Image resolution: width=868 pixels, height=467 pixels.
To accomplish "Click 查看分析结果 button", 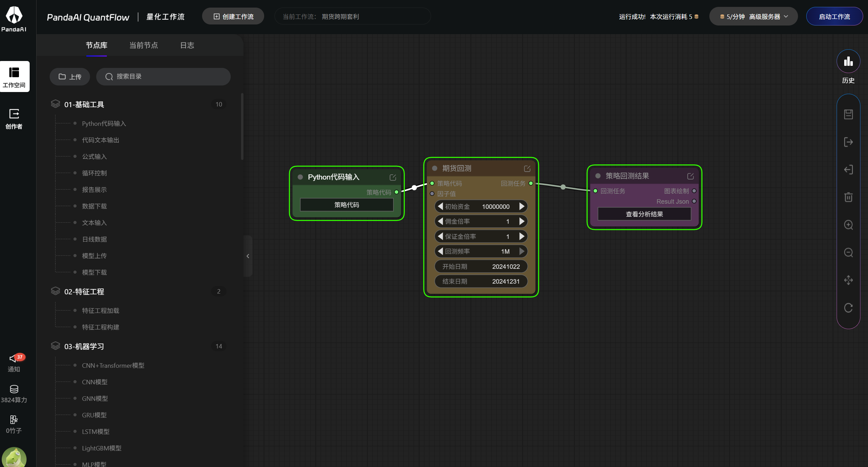I will pos(644,214).
